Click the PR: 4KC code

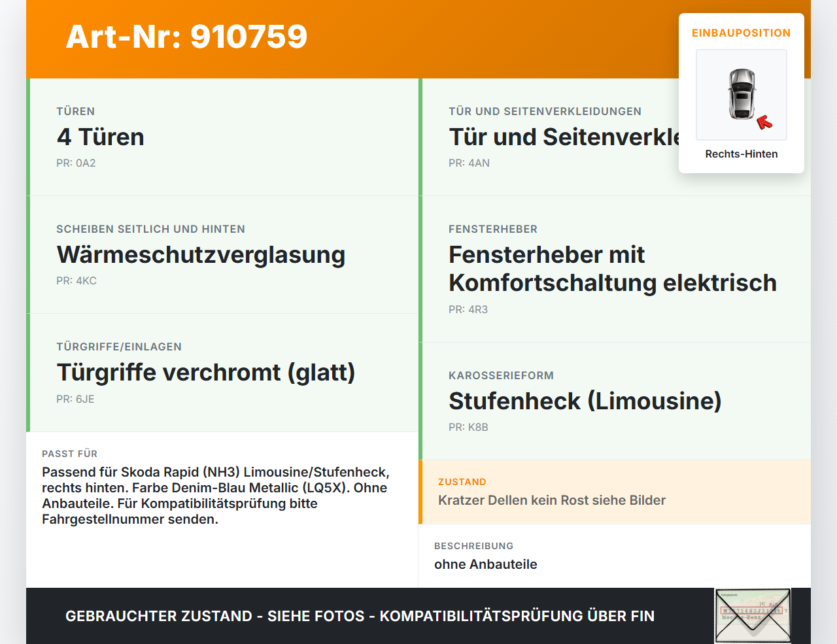pos(77,280)
